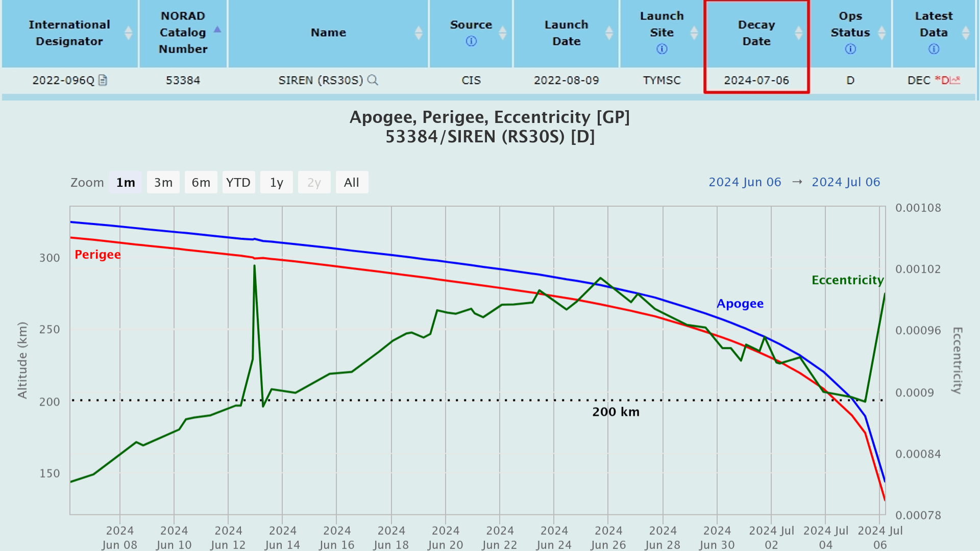Click the 2024 Jun 06 start date
980x551 pixels.
tap(745, 182)
